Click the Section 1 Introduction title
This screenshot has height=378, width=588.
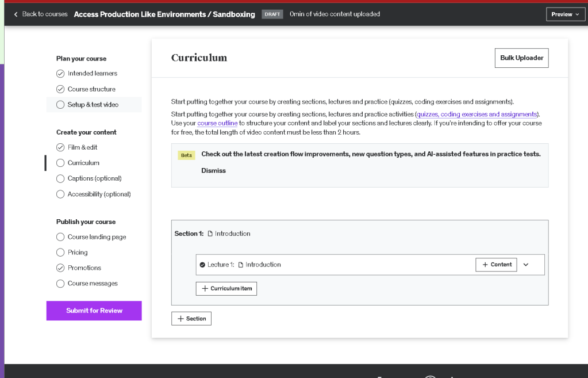click(x=233, y=234)
